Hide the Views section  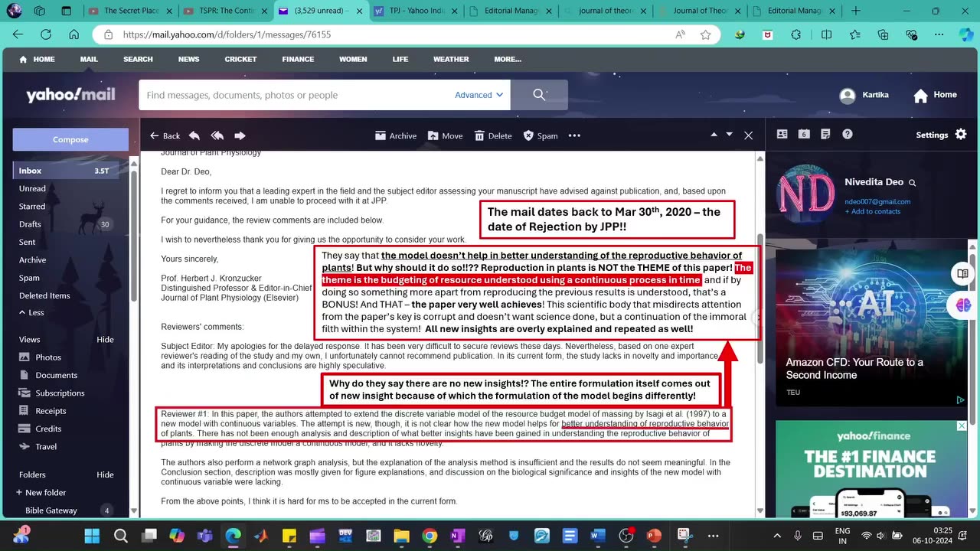tap(105, 340)
